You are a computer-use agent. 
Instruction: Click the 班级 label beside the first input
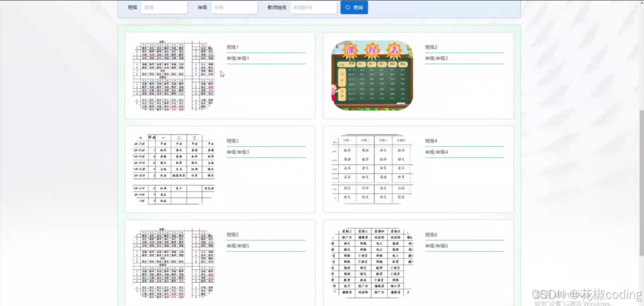pyautogui.click(x=132, y=8)
